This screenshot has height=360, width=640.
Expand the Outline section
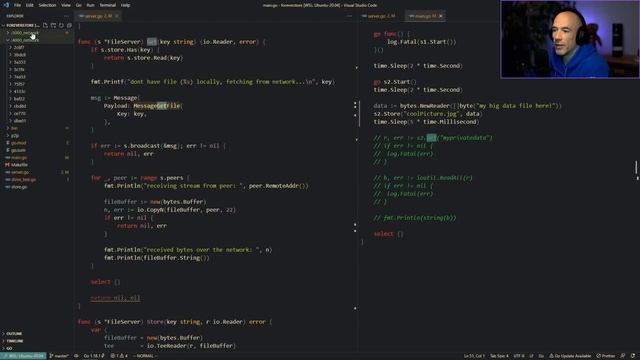37,333
